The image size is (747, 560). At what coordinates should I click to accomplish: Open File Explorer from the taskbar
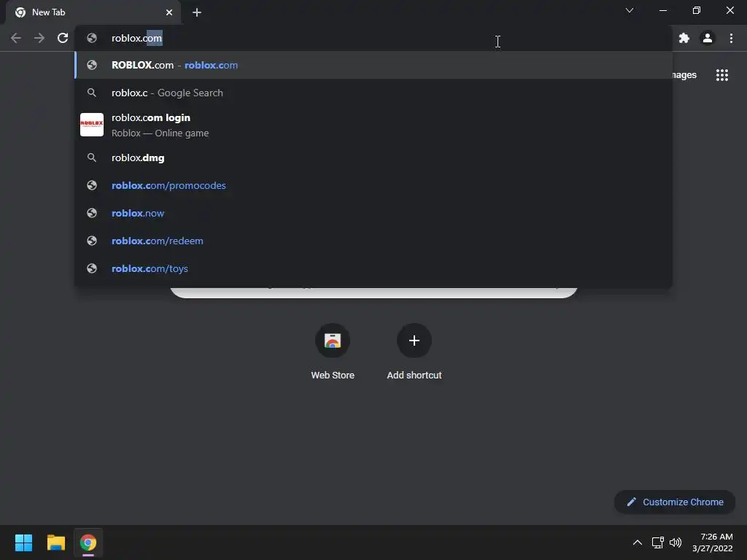point(55,542)
